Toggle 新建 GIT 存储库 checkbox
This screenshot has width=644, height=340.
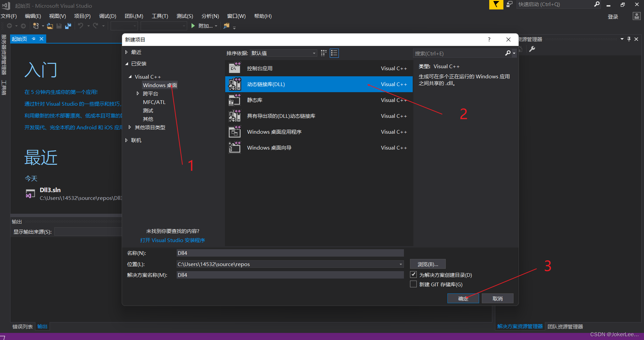[413, 284]
